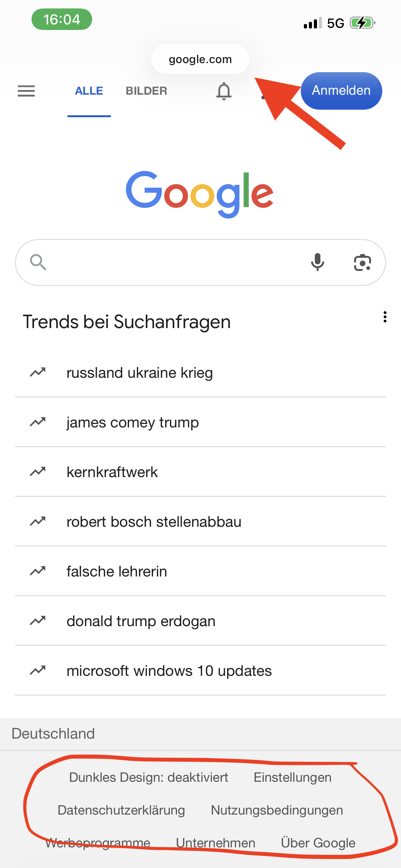Switch to the BILDER tab

146,91
